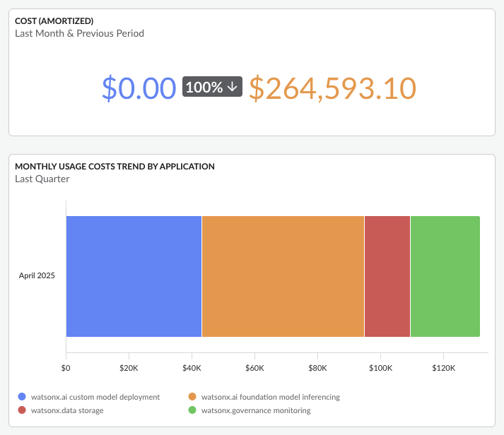Click the red bar segment in the chart
504x435 pixels.
(x=387, y=276)
